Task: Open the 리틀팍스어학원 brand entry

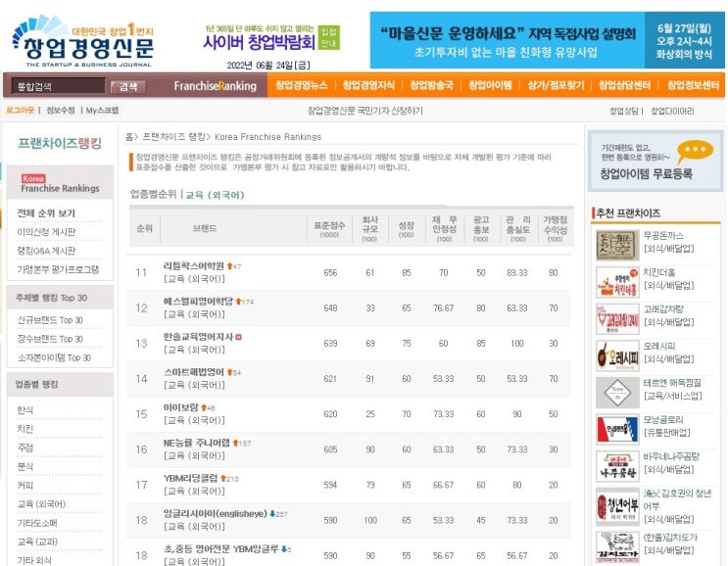Action: point(194,265)
